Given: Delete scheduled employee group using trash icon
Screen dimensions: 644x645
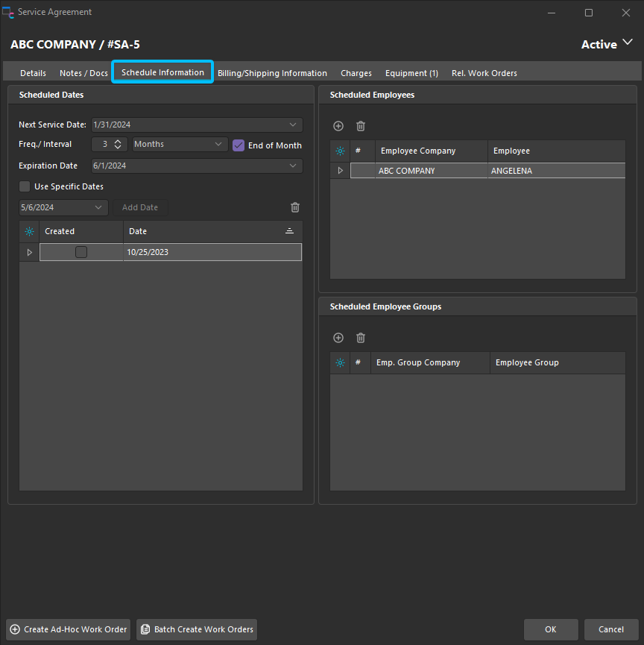Looking at the screenshot, I should 361,338.
